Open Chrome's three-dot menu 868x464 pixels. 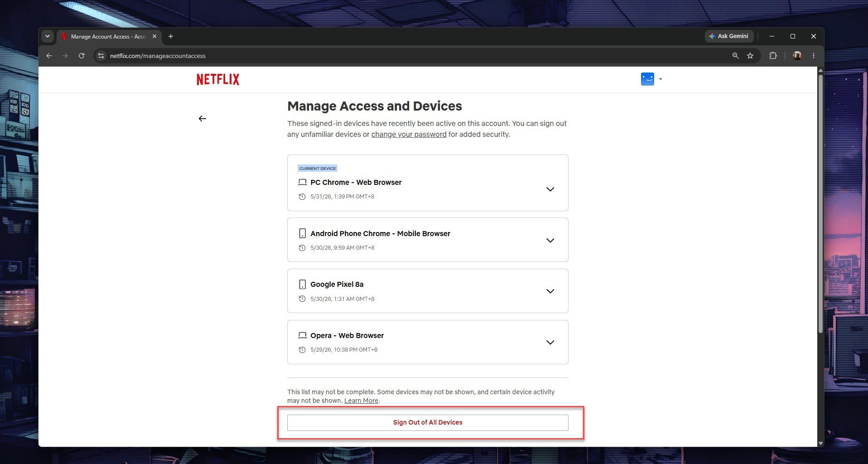point(814,56)
